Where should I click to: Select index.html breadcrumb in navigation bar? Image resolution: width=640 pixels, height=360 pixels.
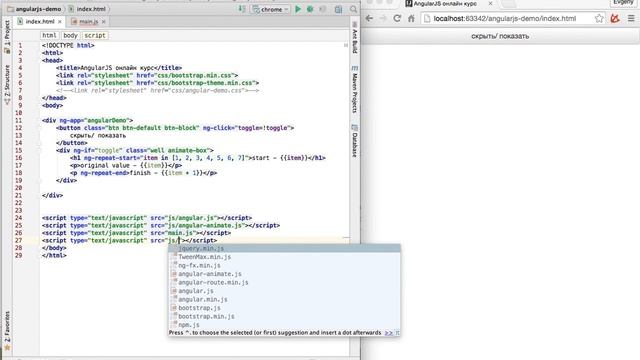[88, 9]
